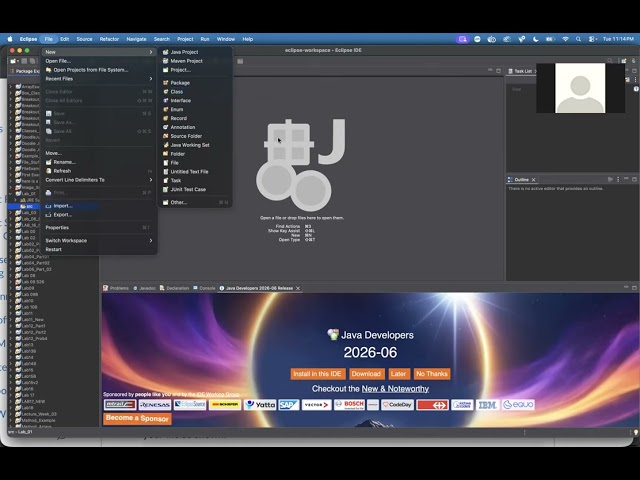
Task: Choose Other... in the New submenu
Action: pyautogui.click(x=195, y=202)
